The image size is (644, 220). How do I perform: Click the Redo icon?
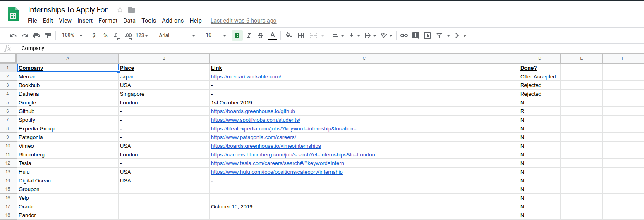pyautogui.click(x=25, y=35)
